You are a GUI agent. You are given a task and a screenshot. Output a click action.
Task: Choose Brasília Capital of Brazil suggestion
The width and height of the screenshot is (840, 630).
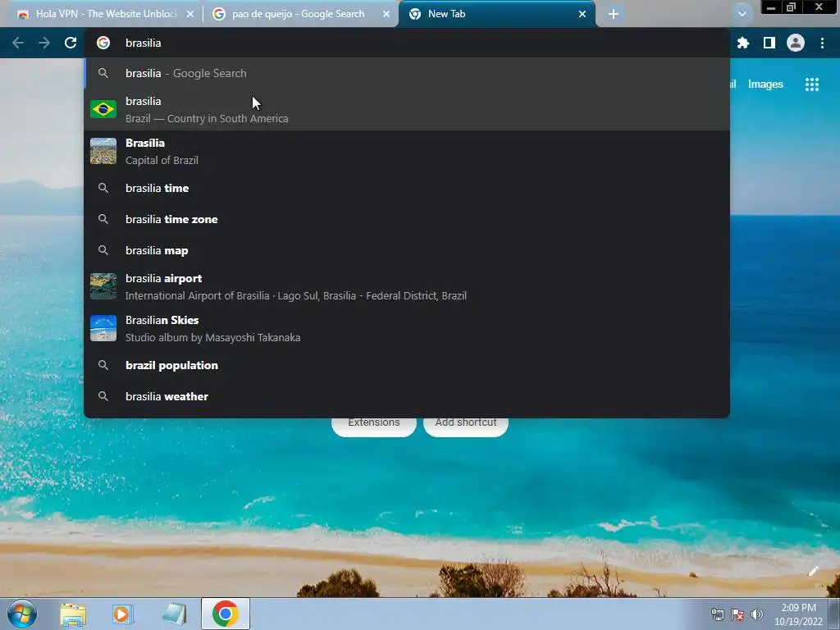407,151
